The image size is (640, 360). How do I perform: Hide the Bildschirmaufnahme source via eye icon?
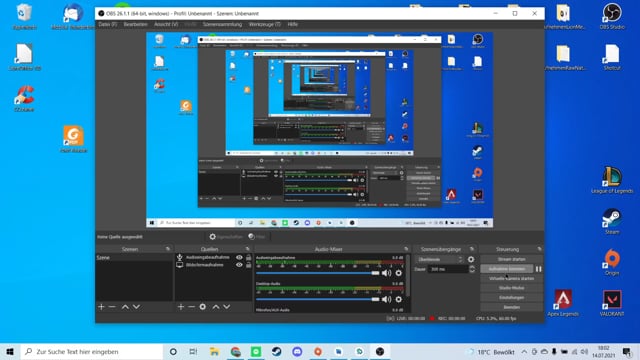point(239,265)
